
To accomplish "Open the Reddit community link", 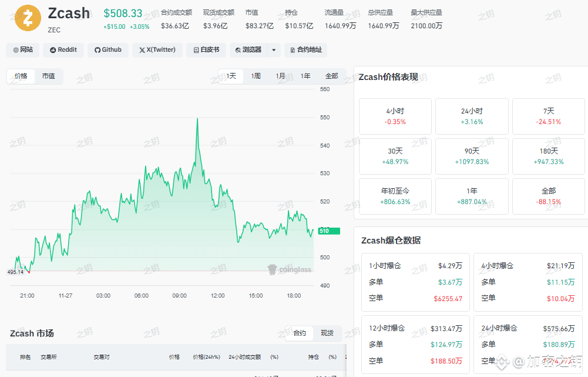I will click(x=63, y=50).
